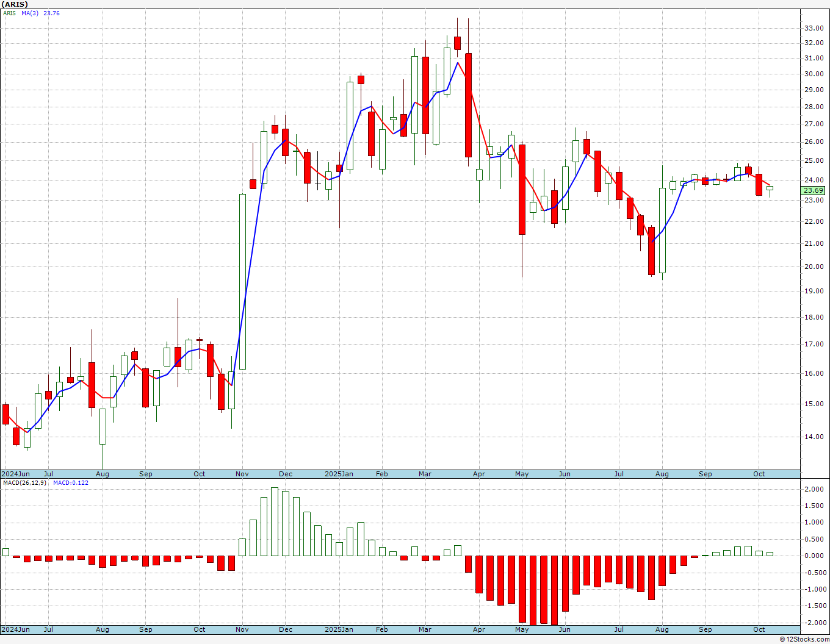Click Mar on the price chart date axis
Viewport: 830px width, 644px height.
(425, 474)
